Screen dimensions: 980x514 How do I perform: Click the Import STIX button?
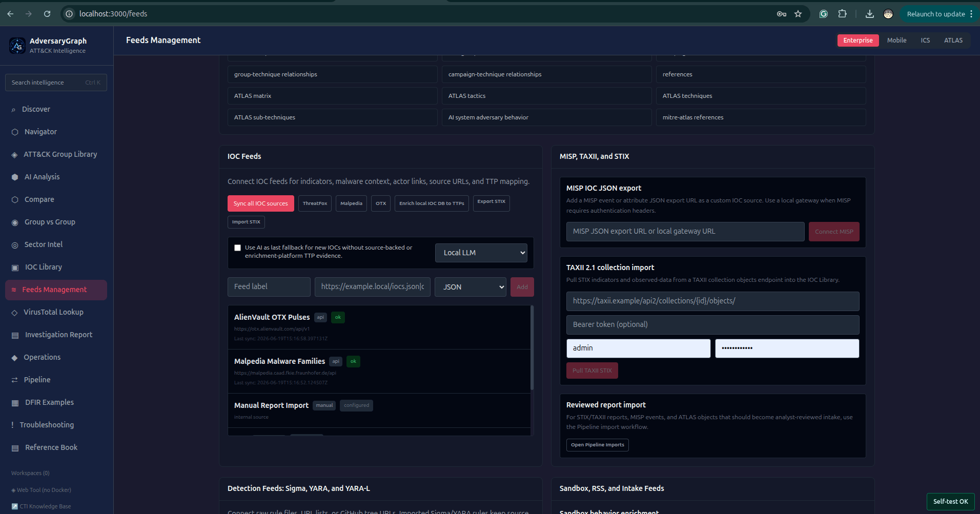[246, 222]
